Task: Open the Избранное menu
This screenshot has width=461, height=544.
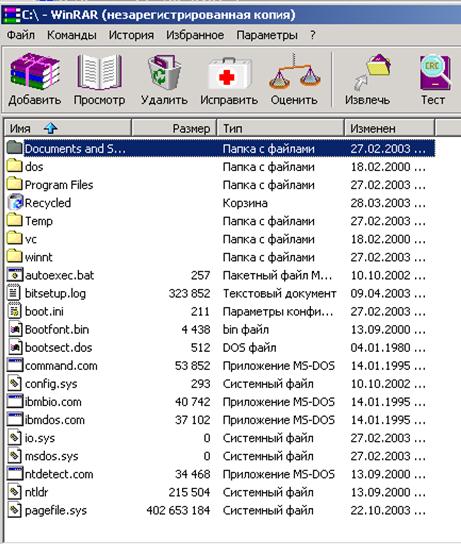Action: [195, 35]
